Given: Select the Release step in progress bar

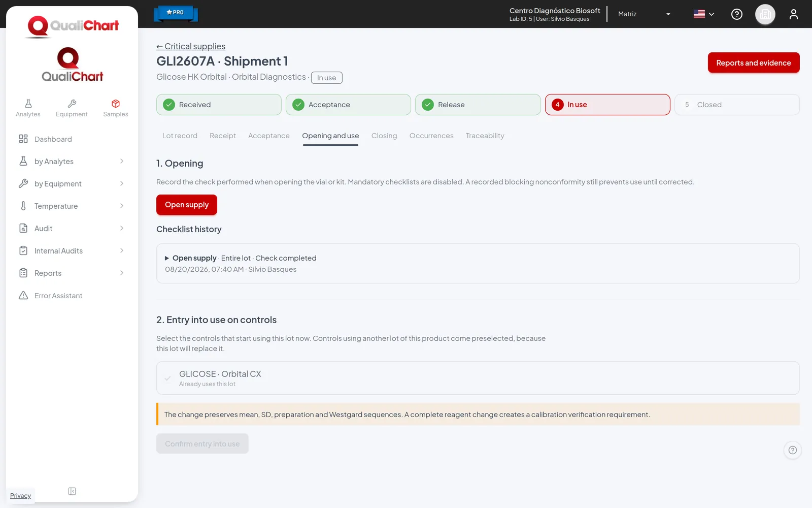Looking at the screenshot, I should click(x=478, y=105).
